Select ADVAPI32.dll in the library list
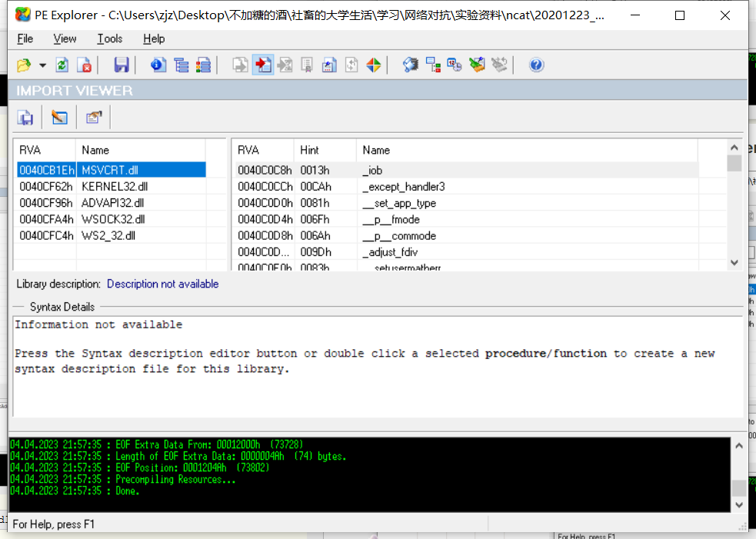The height and width of the screenshot is (539, 756). pos(112,203)
